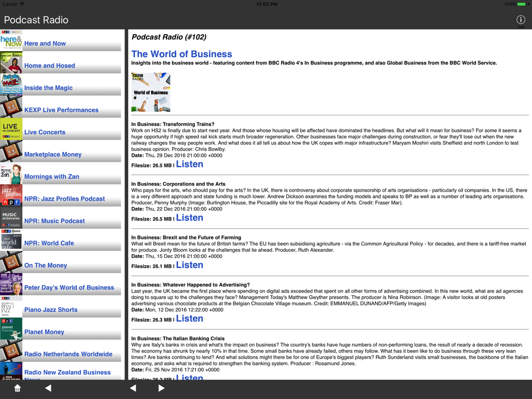Click date 'Thu, 29 Dec 2016 21:00:00 +0000'
Screen dimensions: 532x399
pyautogui.click(x=184, y=155)
